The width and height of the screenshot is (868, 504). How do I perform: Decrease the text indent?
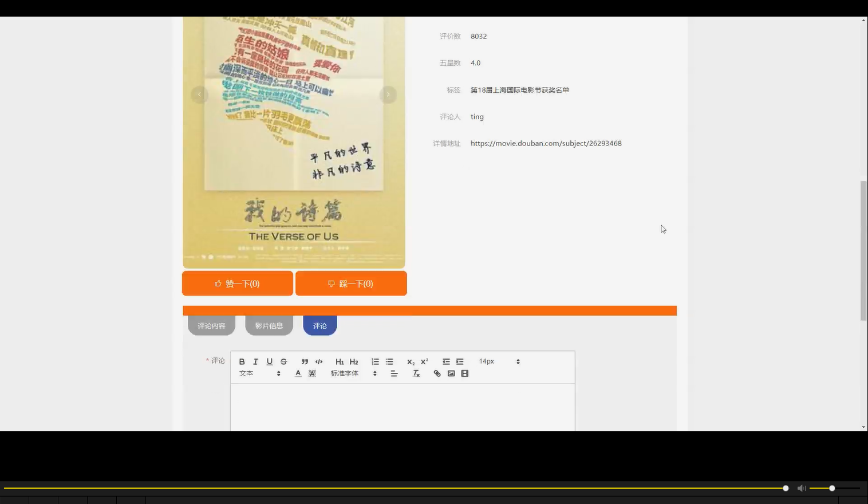click(446, 361)
